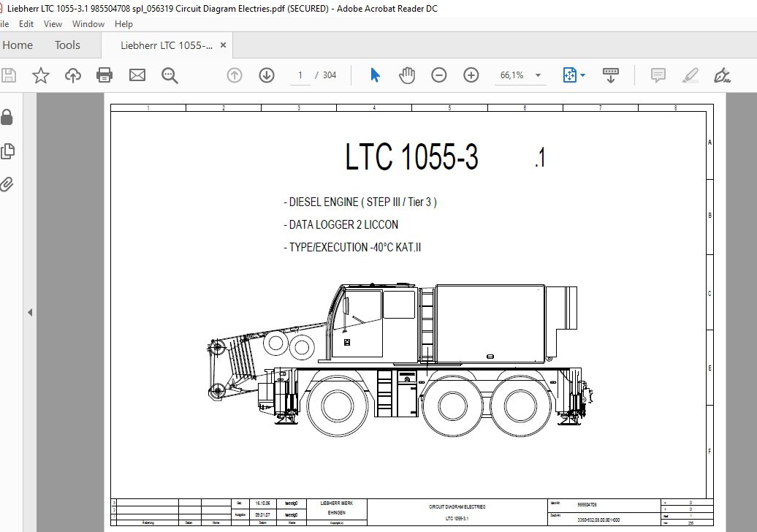Image resolution: width=757 pixels, height=532 pixels.
Task: Open the Attachments paperclip panel
Action: [9, 184]
